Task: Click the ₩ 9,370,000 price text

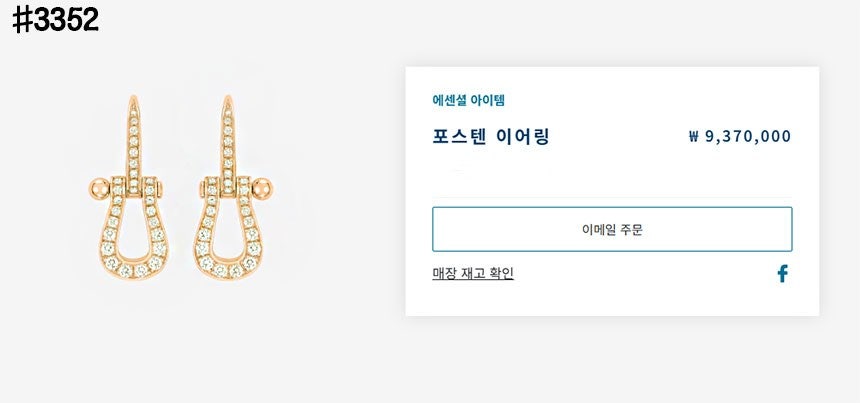Action: [x=740, y=137]
